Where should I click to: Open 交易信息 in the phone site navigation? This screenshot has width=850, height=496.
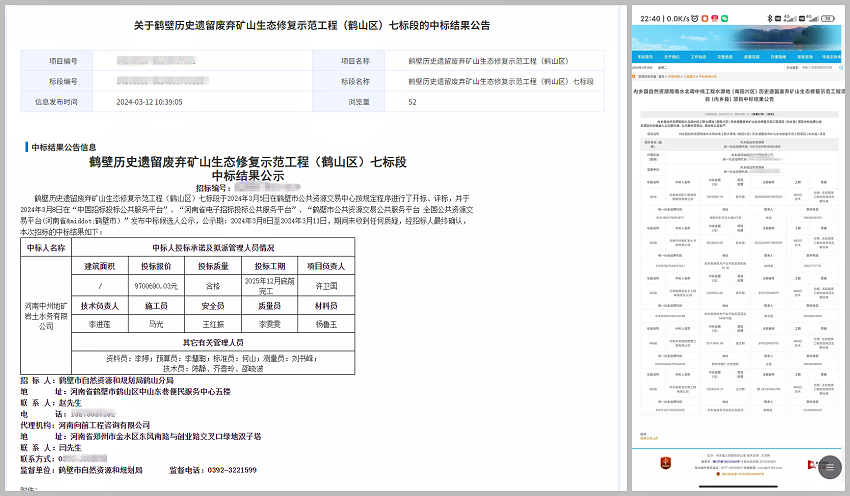coord(725,57)
